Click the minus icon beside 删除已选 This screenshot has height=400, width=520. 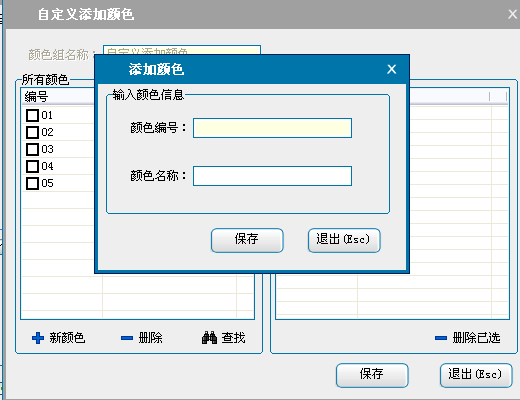pyautogui.click(x=441, y=338)
